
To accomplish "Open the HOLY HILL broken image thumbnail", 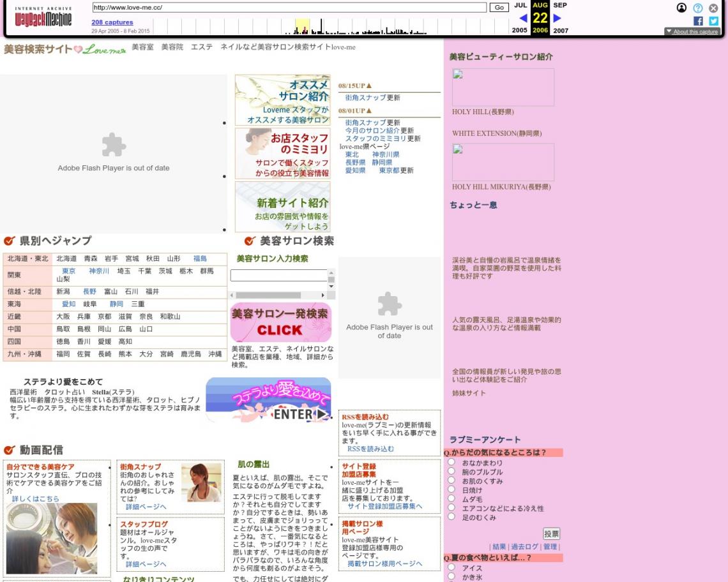I will coord(503,87).
